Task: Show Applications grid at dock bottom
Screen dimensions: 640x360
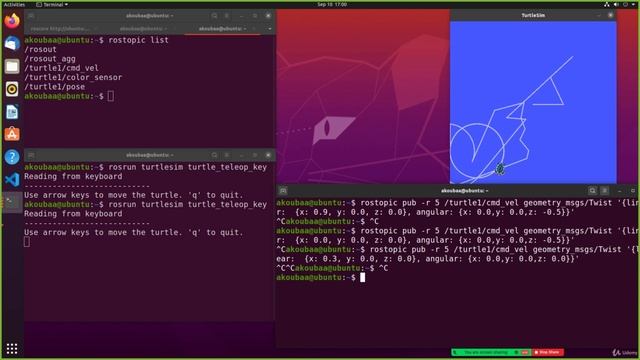Action: [x=12, y=348]
